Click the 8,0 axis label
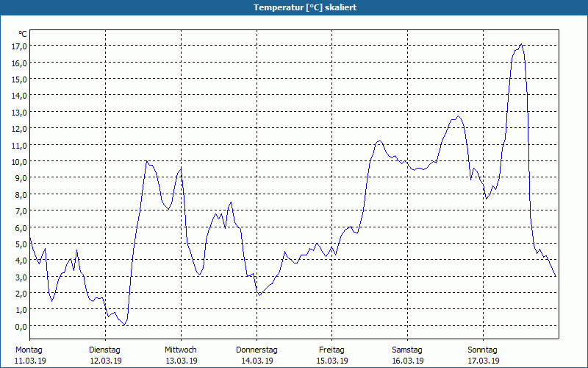The width and height of the screenshot is (588, 368). coord(21,194)
